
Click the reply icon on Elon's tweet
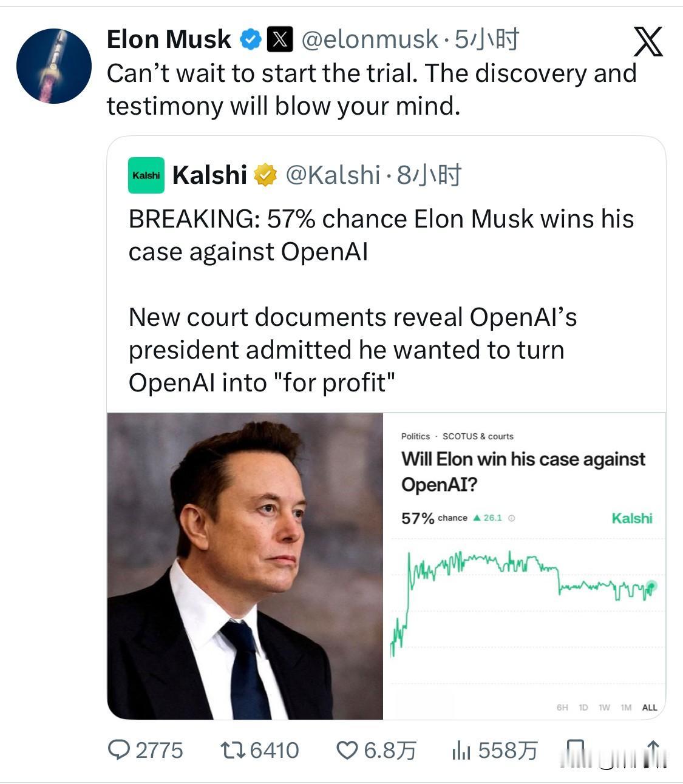pyautogui.click(x=120, y=750)
